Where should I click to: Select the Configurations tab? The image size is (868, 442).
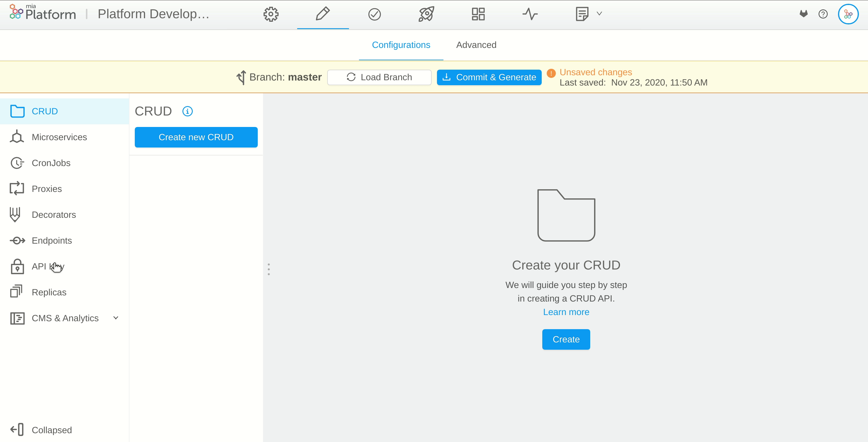coord(401,45)
